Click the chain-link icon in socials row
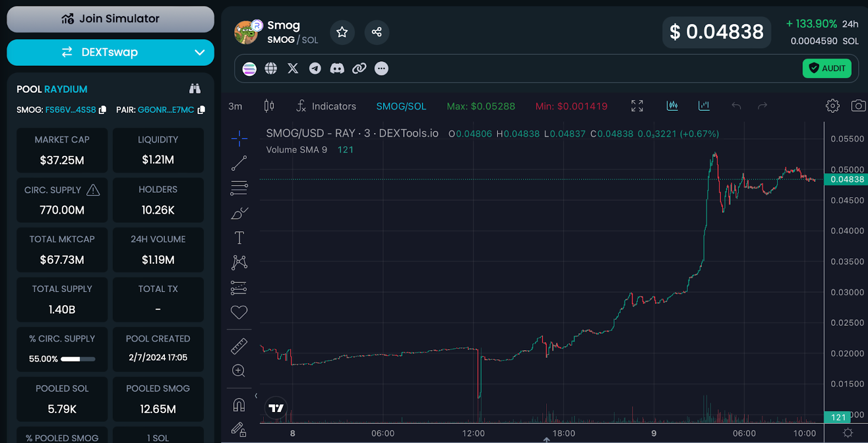Viewport: 868px width, 443px height. [359, 68]
